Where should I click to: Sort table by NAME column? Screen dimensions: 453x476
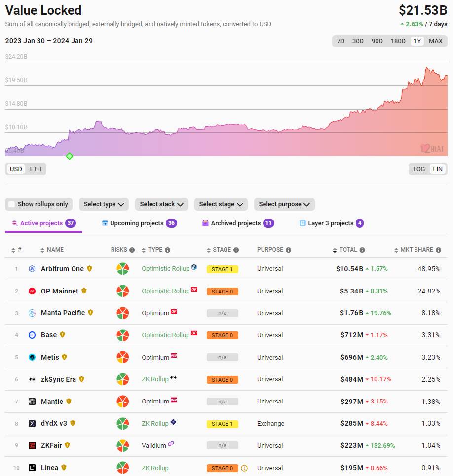tap(52, 250)
